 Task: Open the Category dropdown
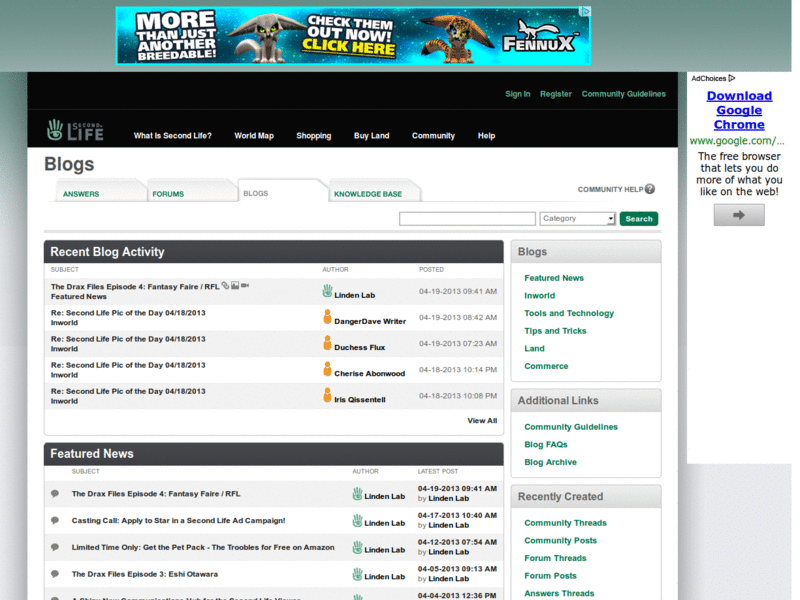click(578, 218)
